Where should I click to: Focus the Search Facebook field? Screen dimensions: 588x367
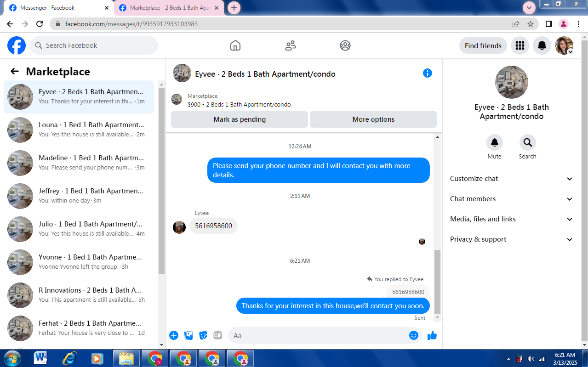[94, 45]
